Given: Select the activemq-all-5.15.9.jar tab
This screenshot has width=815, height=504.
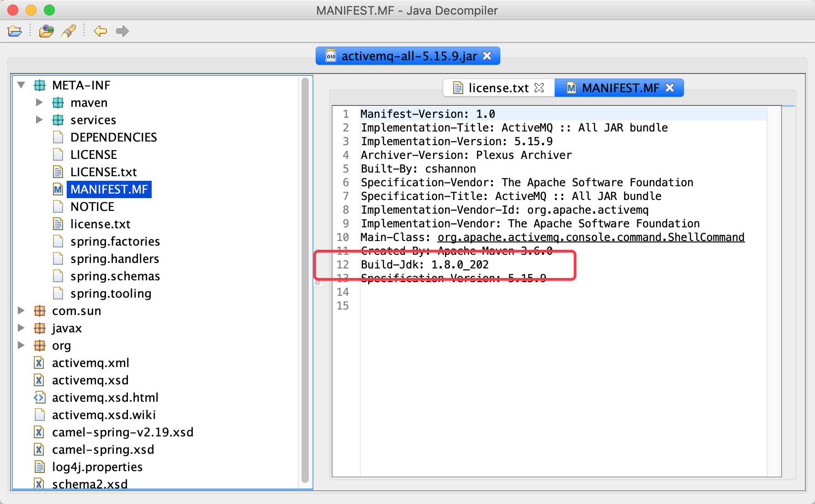Looking at the screenshot, I should coord(408,56).
